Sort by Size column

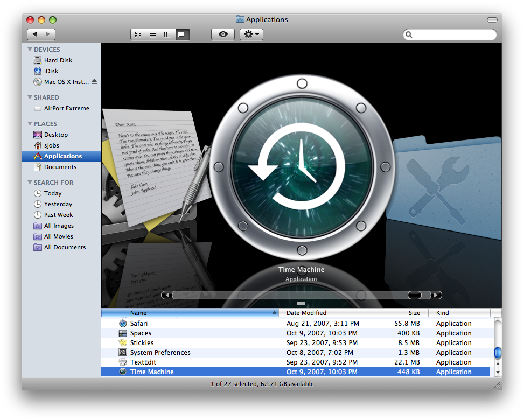402,313
